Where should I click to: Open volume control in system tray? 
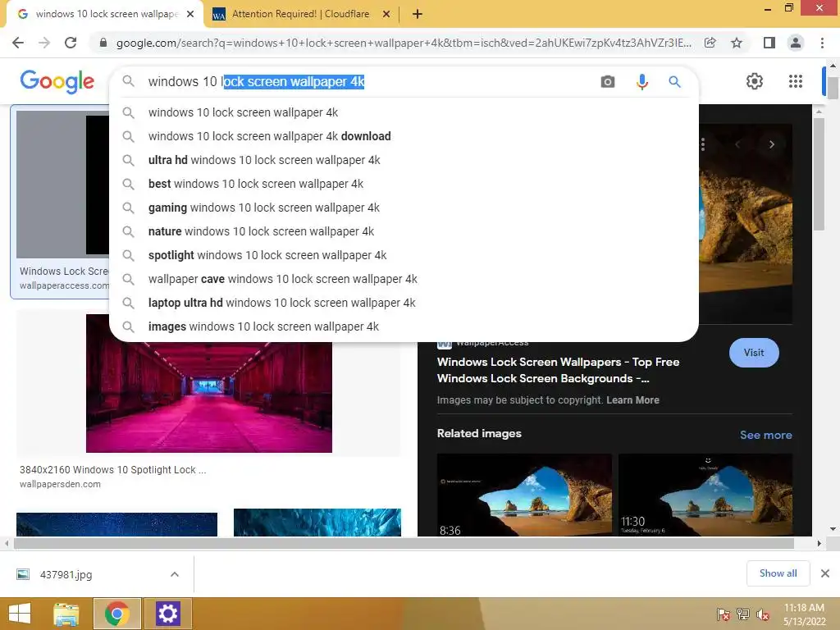click(763, 614)
